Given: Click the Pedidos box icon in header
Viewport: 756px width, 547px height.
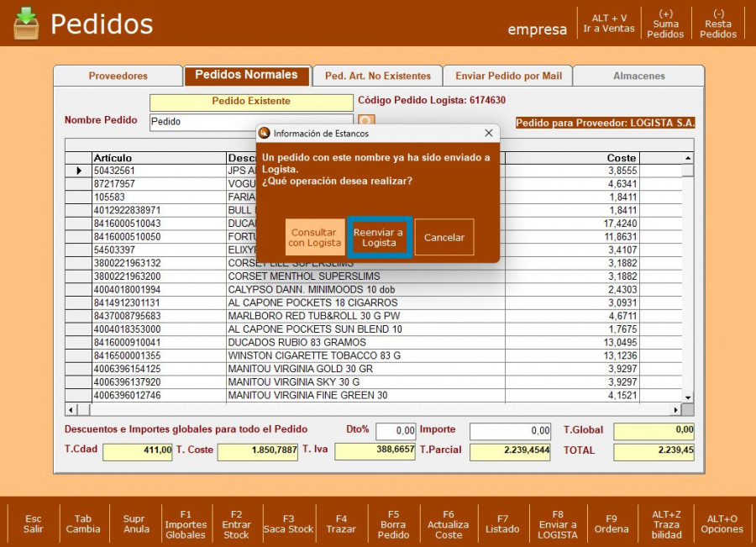Looking at the screenshot, I should click(26, 24).
